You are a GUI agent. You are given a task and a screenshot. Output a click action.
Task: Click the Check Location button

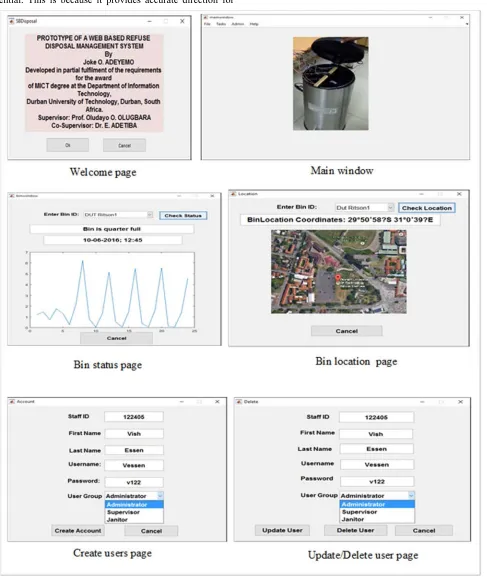tap(427, 208)
